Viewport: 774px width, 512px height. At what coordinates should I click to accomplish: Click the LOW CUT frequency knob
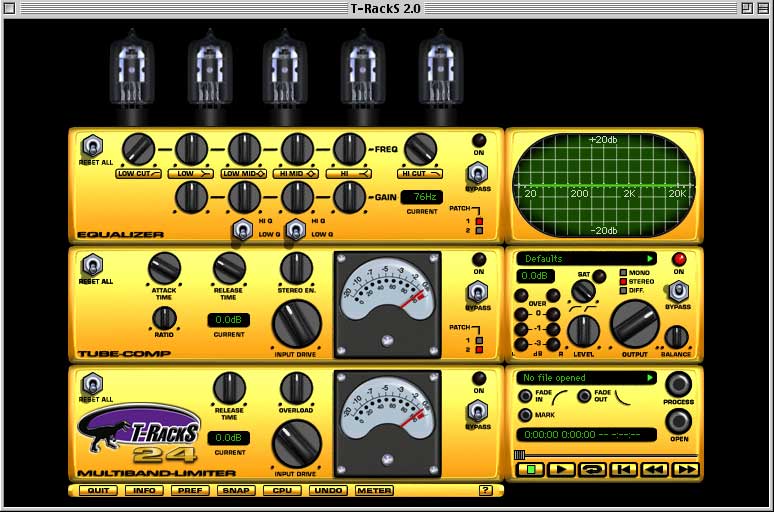(138, 149)
